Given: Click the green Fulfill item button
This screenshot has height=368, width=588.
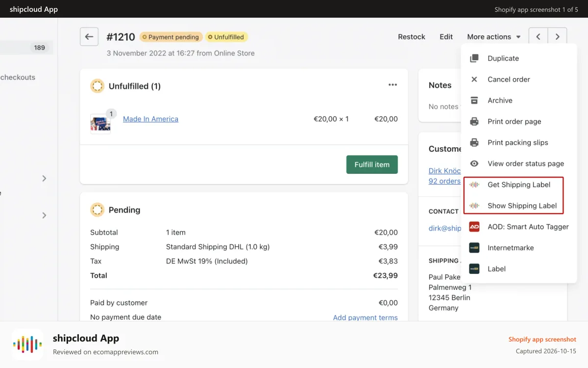Looking at the screenshot, I should 372,164.
